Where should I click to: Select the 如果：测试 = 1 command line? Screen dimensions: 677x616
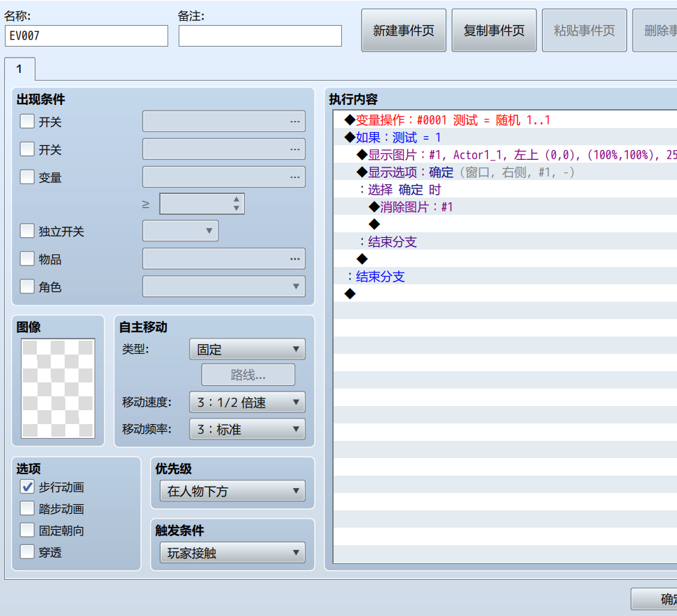point(505,138)
